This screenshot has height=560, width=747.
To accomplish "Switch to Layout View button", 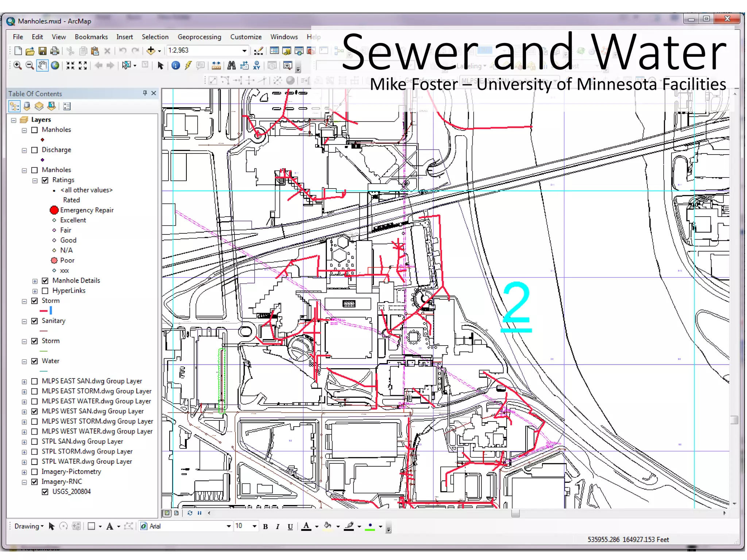I will pos(177,513).
